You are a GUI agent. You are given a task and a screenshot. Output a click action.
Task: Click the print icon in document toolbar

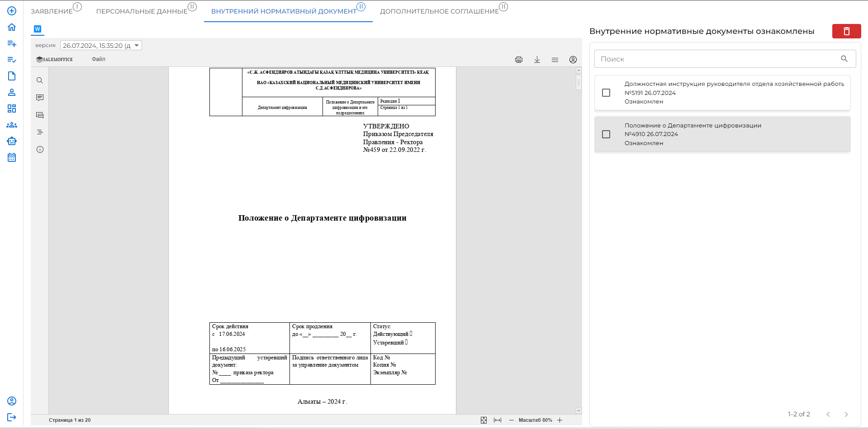click(x=518, y=60)
